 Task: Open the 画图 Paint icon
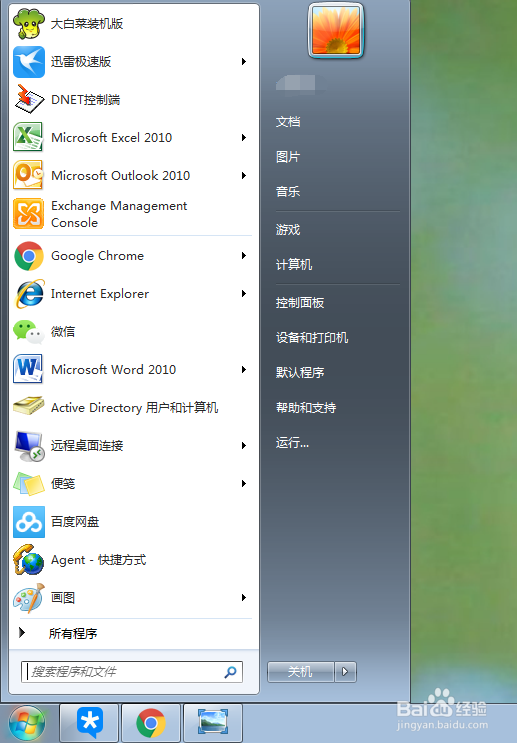29,598
